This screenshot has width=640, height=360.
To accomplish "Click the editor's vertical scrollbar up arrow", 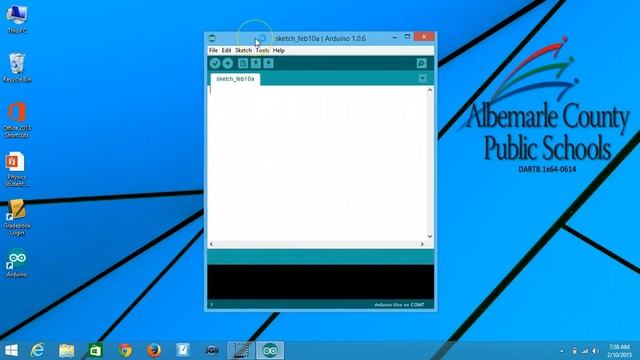I will [x=430, y=90].
